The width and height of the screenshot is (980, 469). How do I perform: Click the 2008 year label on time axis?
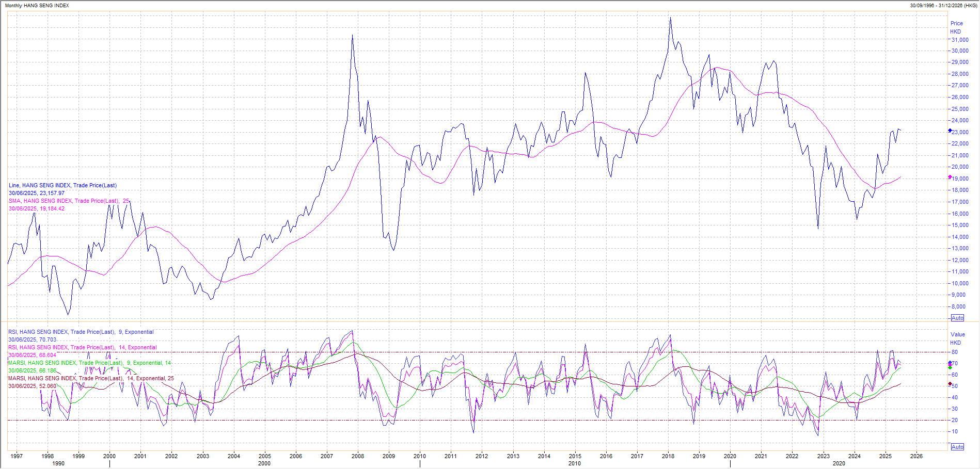[x=358, y=456]
